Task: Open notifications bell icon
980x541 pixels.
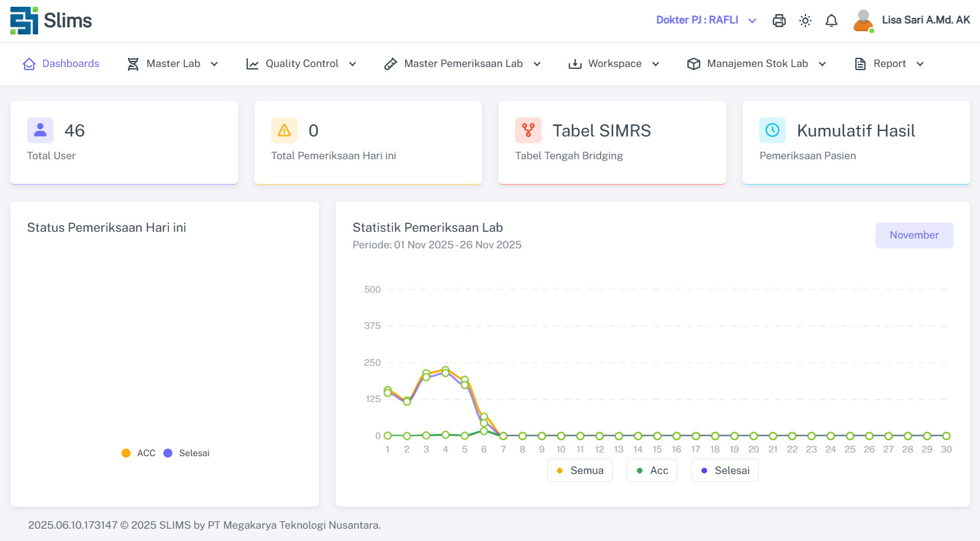Action: (x=831, y=20)
